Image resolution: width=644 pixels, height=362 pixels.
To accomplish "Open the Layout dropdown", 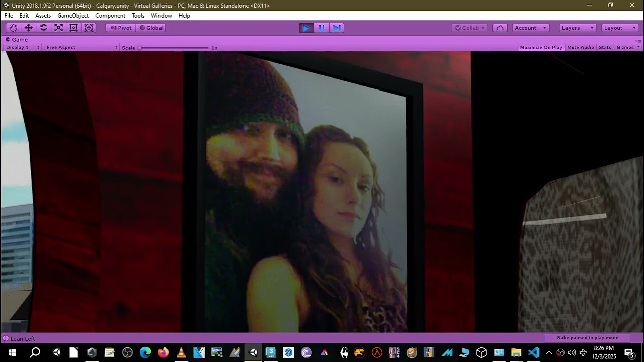I will coord(620,28).
